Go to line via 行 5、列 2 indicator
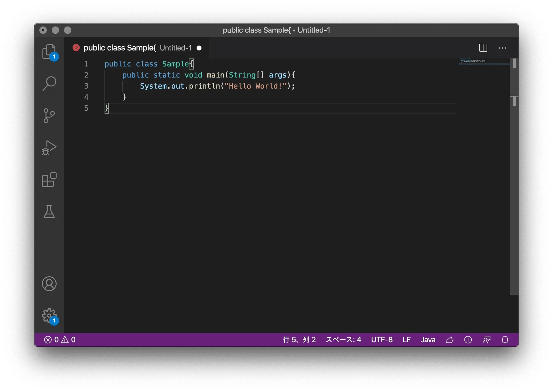Viewport: 553px width, 392px height. pyautogui.click(x=299, y=340)
